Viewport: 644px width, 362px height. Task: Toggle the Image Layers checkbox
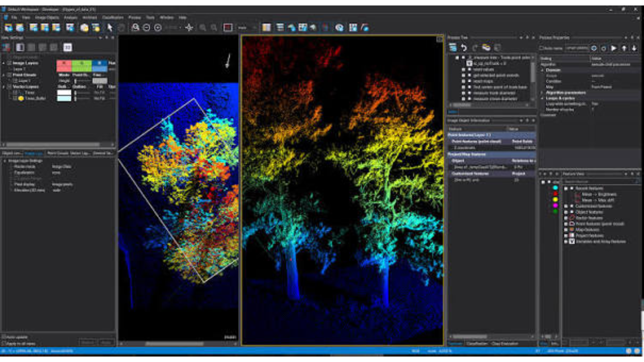pyautogui.click(x=10, y=63)
